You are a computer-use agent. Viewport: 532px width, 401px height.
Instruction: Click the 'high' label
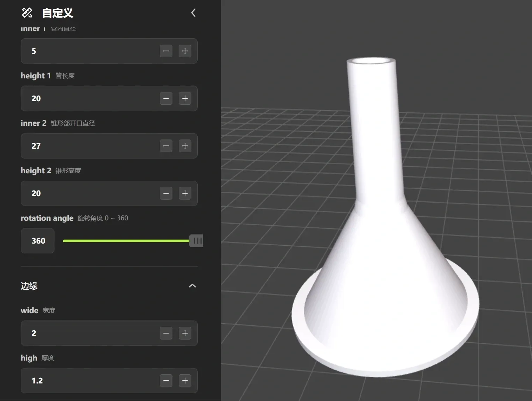click(29, 358)
